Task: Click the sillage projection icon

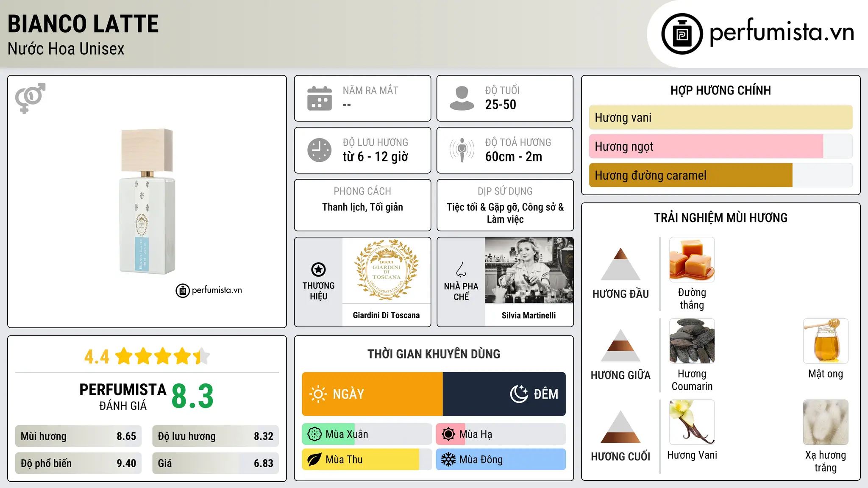Action: [x=462, y=150]
